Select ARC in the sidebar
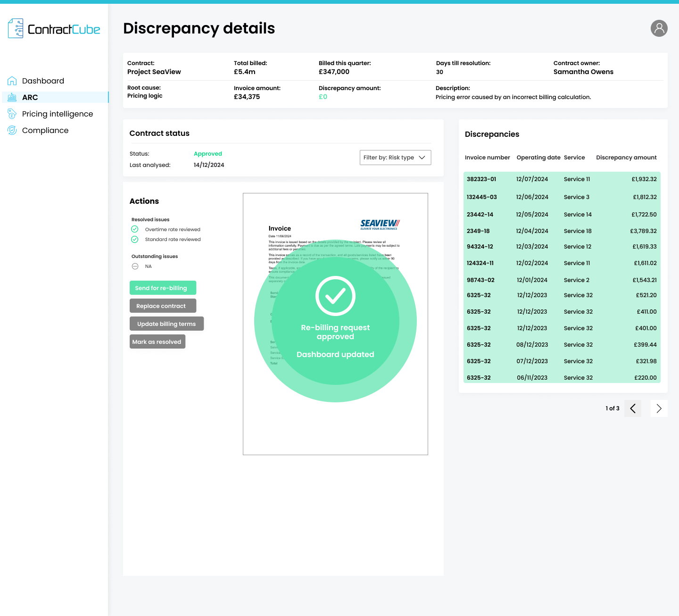This screenshot has height=616, width=679. pos(55,97)
